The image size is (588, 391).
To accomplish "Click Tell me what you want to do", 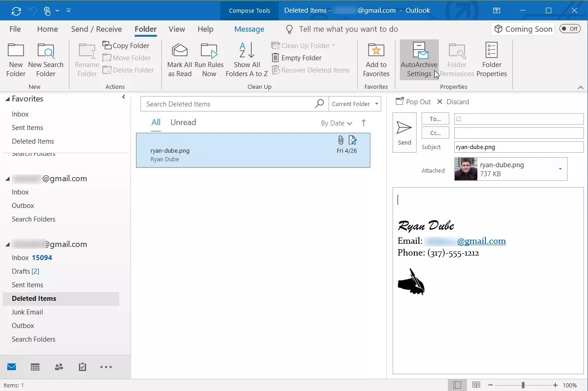I will tap(348, 29).
